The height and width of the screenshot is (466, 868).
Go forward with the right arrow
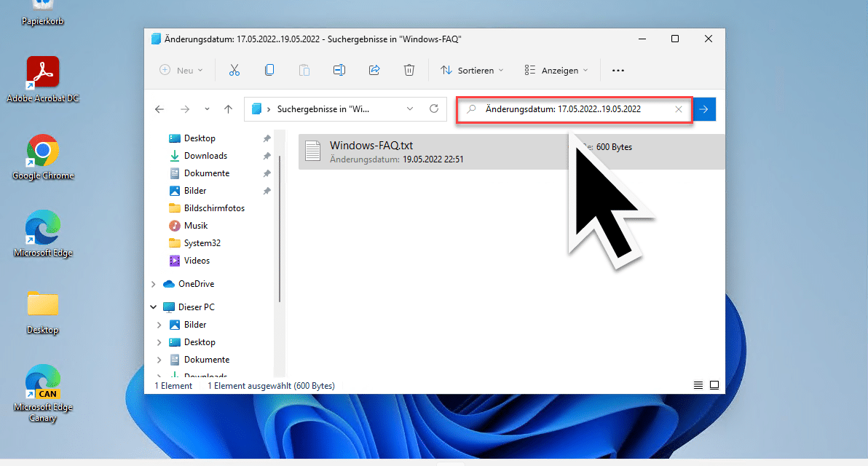click(x=185, y=109)
